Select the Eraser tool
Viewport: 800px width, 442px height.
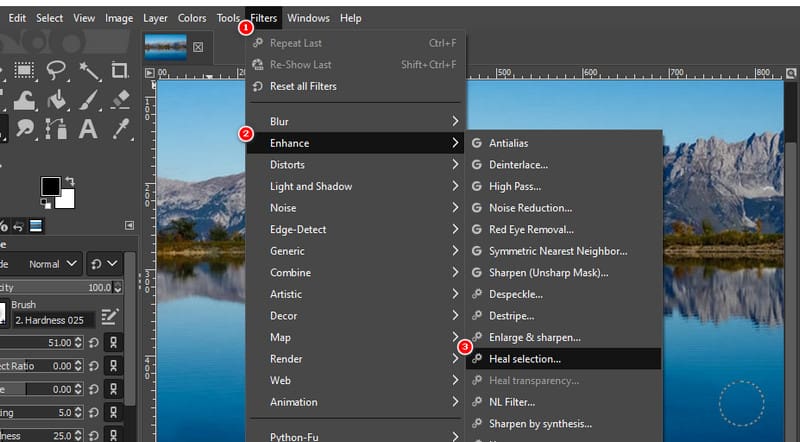[120, 99]
